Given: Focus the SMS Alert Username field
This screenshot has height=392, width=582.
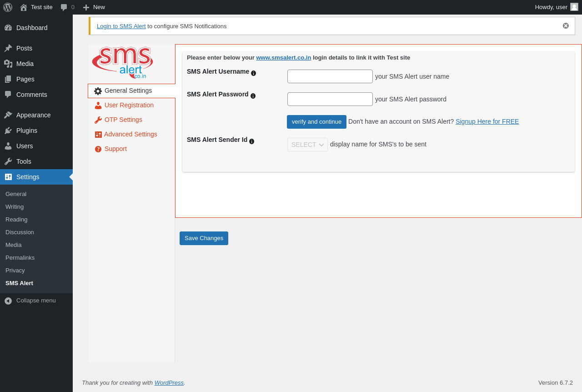Looking at the screenshot, I should coord(330,76).
